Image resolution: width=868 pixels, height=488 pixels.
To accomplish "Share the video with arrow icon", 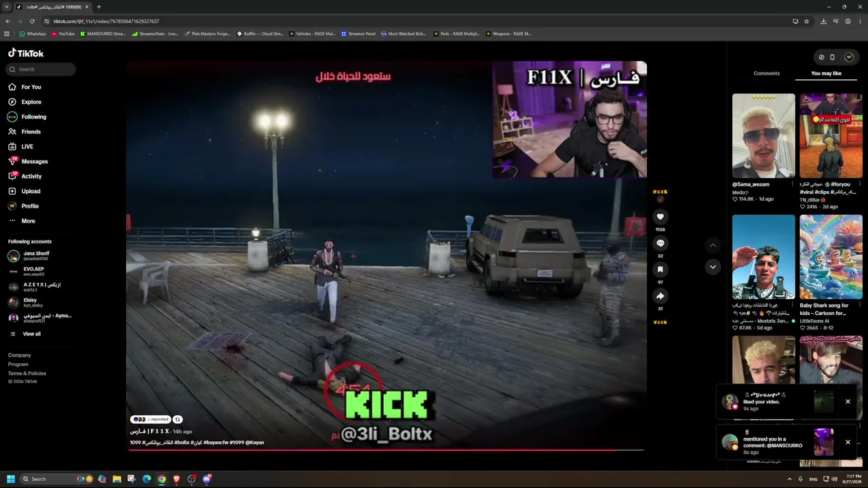I will (x=660, y=296).
